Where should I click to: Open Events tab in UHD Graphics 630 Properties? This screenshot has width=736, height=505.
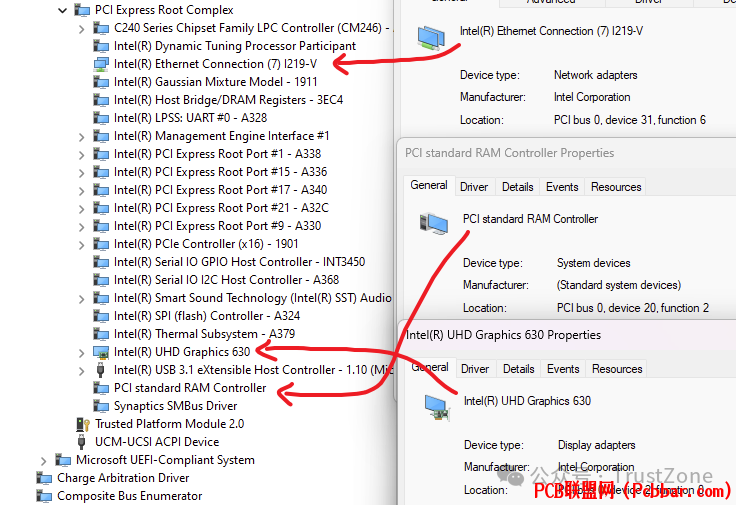click(563, 369)
